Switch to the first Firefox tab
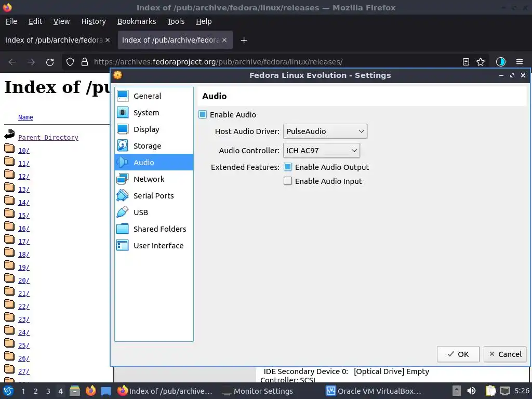Viewport: 532px width, 399px height. point(54,40)
